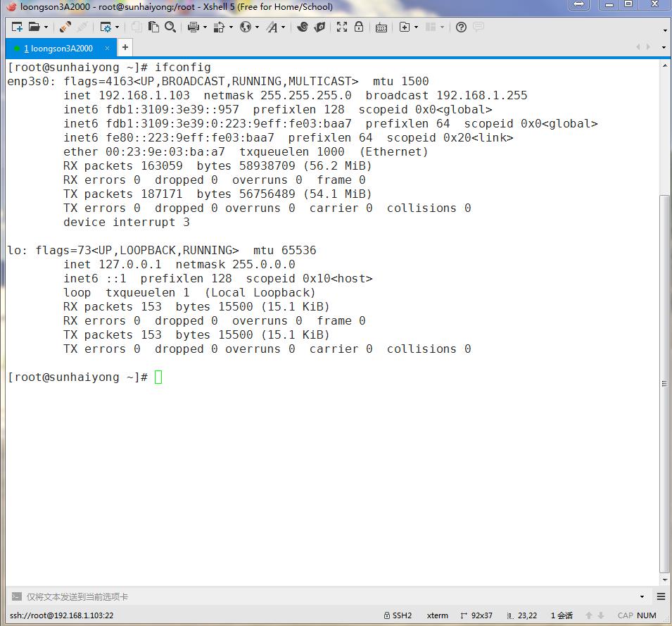This screenshot has height=626, width=672.
Task: Click the ssh://root@192.168.1.103:22 status text
Action: 62,615
